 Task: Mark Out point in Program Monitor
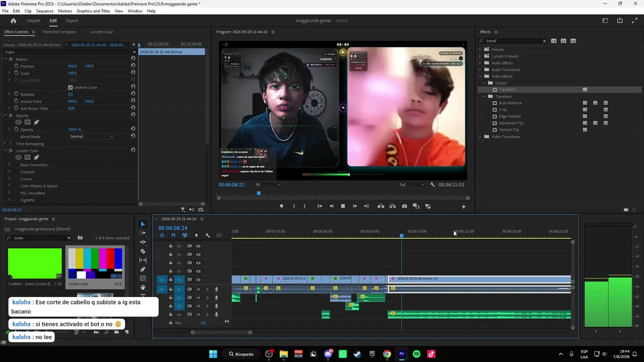304,206
